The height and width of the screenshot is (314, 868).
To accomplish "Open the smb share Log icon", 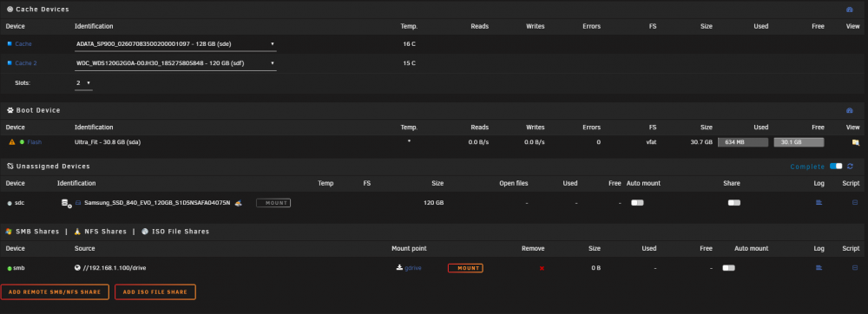I will [x=819, y=267].
